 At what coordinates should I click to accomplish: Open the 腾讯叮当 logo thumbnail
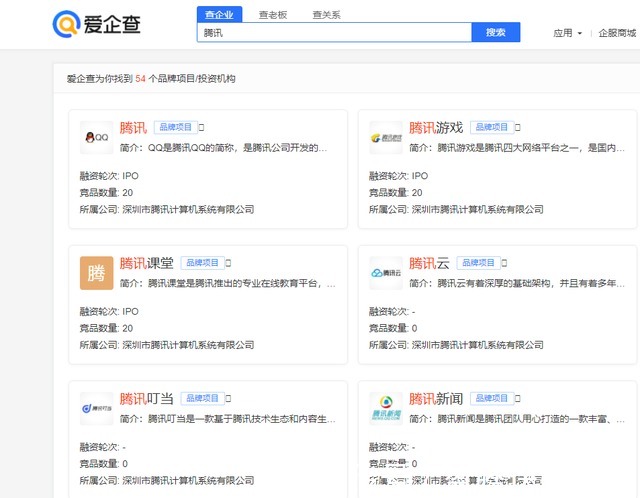(x=97, y=409)
